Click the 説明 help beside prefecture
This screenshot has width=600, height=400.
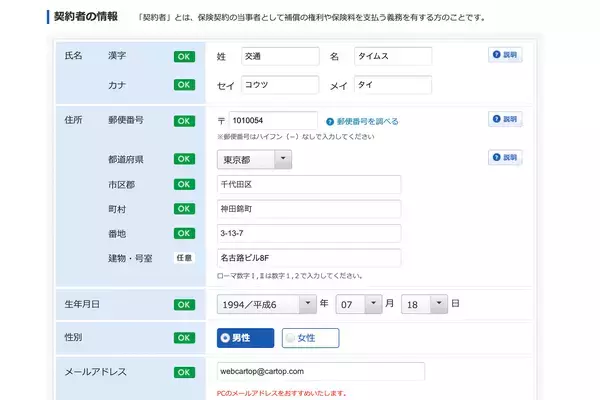(x=505, y=157)
